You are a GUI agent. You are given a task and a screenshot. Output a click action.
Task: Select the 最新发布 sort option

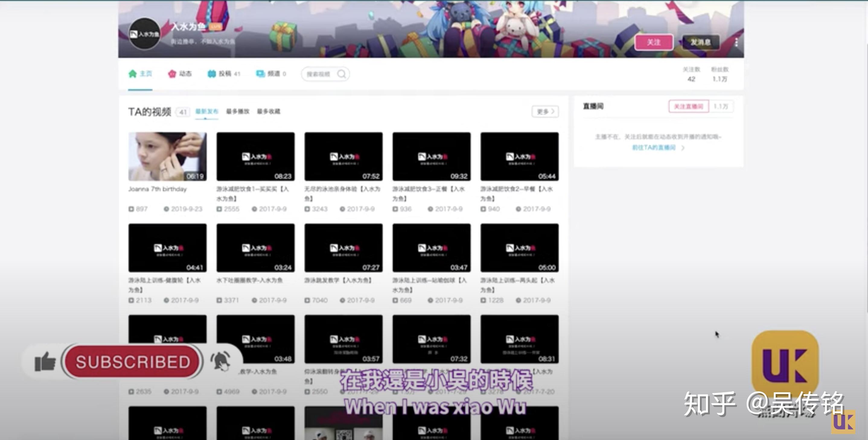tap(207, 112)
